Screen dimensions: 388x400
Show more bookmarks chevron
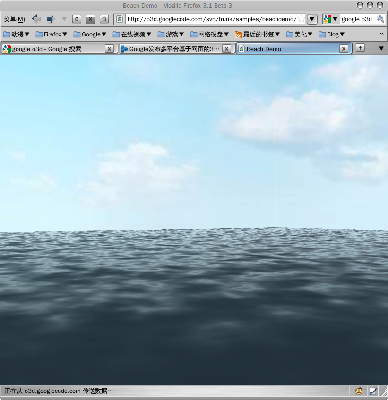pos(381,34)
